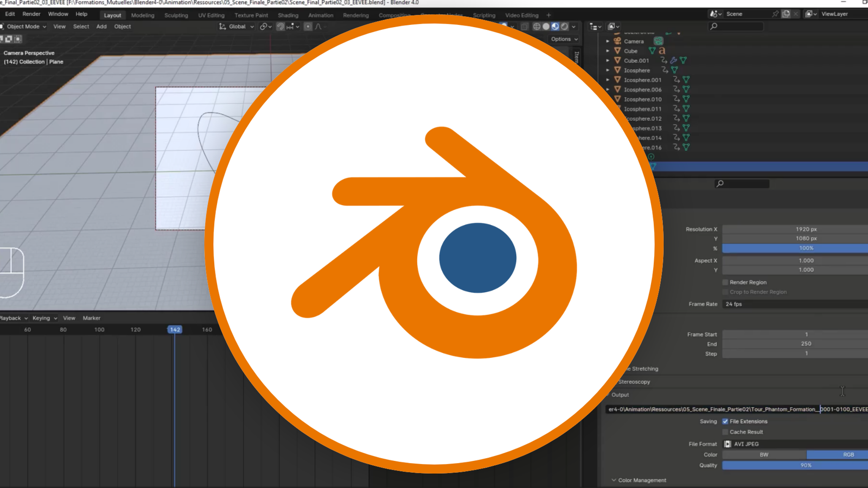Image resolution: width=868 pixels, height=488 pixels.
Task: Enable the Cache Result checkbox
Action: (725, 432)
